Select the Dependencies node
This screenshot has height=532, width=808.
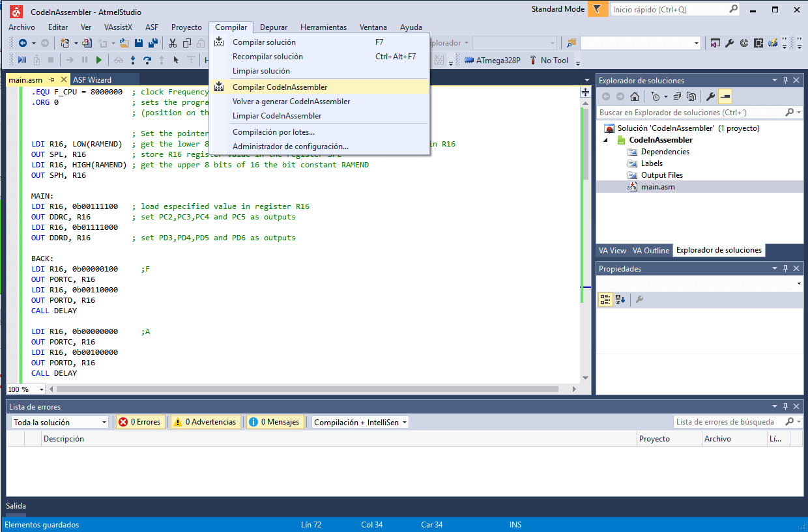pyautogui.click(x=665, y=152)
